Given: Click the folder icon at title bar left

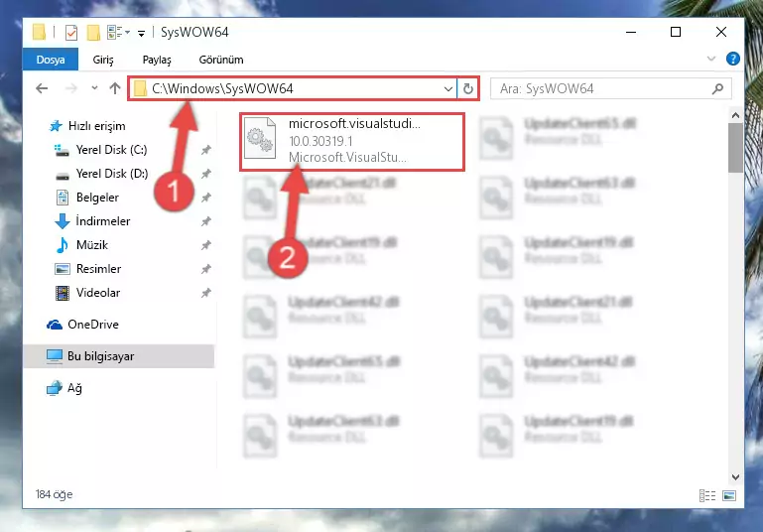Looking at the screenshot, I should (39, 32).
